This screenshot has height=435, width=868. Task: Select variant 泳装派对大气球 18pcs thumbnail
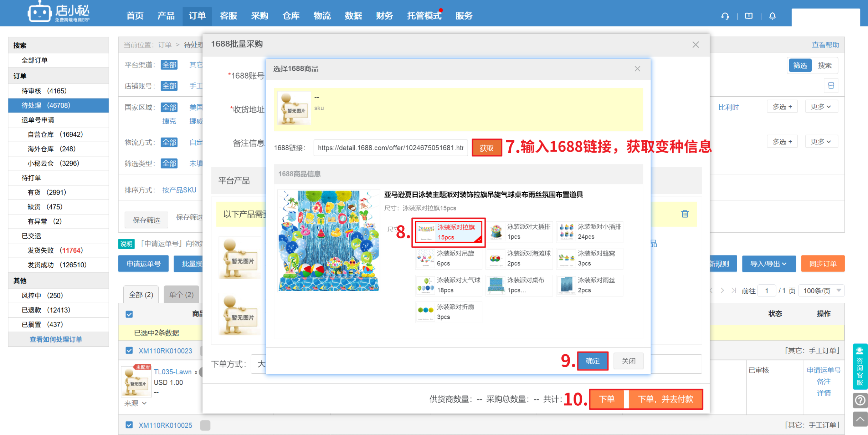(x=425, y=285)
